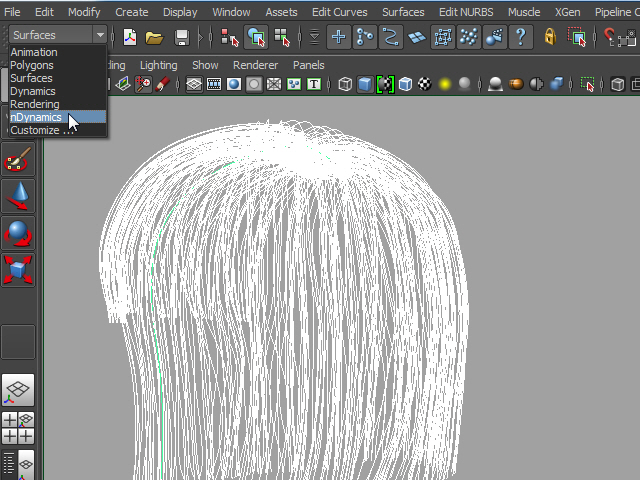Image resolution: width=640 pixels, height=480 pixels.
Task: Open the viewport Lighting menu
Action: (x=158, y=65)
